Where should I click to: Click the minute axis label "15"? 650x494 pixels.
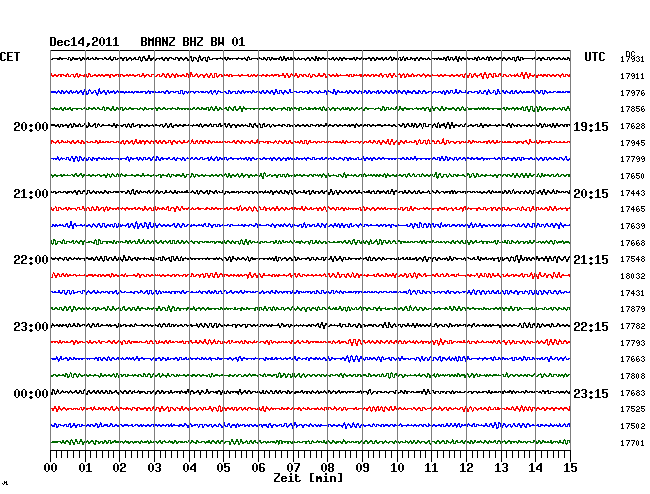570,468
